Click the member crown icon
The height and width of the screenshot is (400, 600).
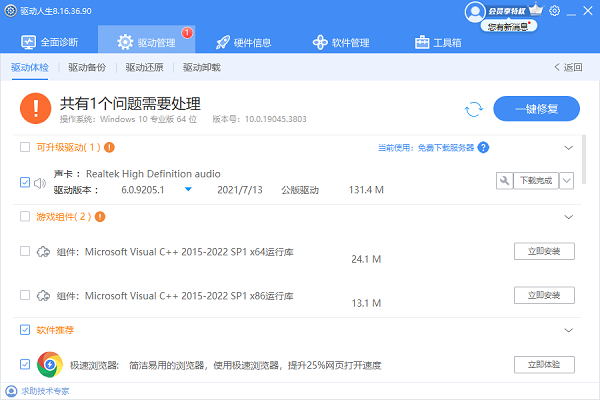[x=535, y=9]
